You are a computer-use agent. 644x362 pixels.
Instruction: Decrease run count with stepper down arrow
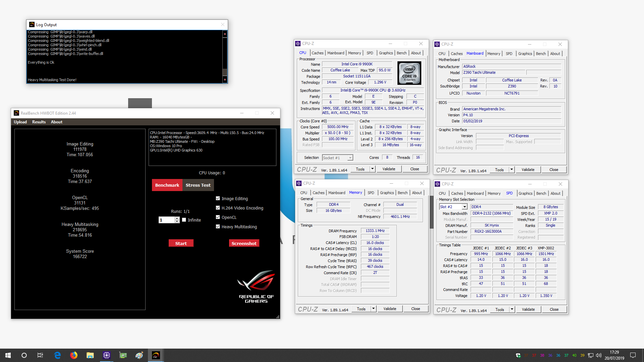(x=177, y=222)
